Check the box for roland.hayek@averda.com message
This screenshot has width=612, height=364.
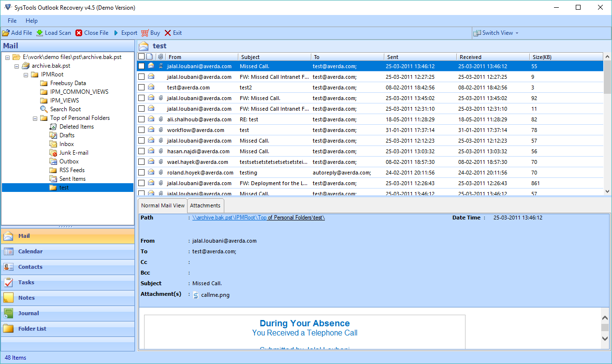pyautogui.click(x=142, y=173)
